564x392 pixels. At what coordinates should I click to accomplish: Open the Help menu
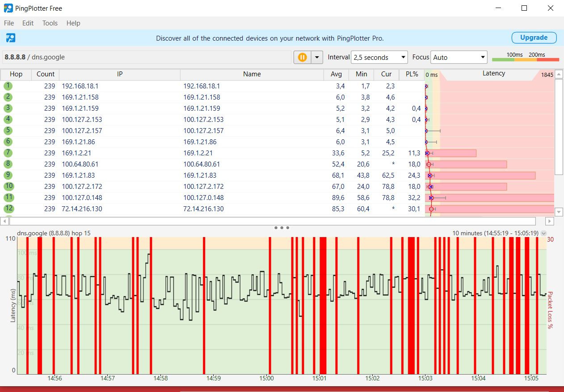pos(73,23)
